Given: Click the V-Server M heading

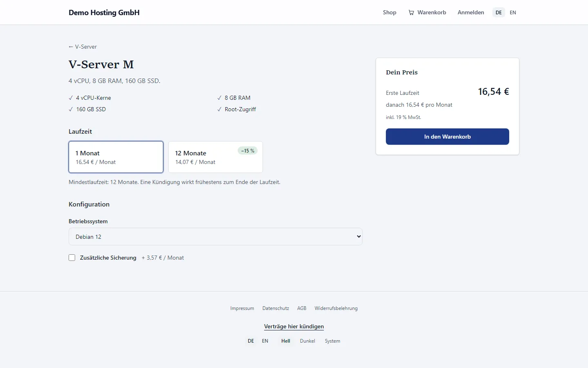Looking at the screenshot, I should point(101,65).
